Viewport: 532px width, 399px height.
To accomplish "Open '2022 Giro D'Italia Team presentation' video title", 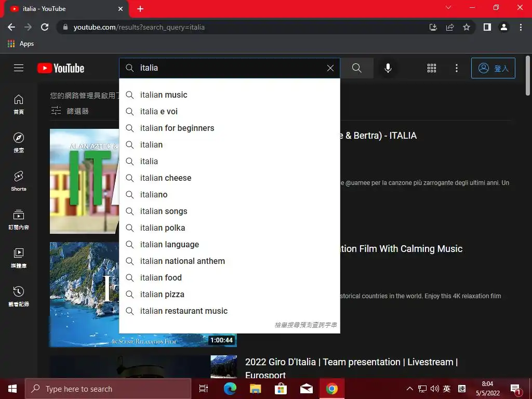I will [x=352, y=368].
